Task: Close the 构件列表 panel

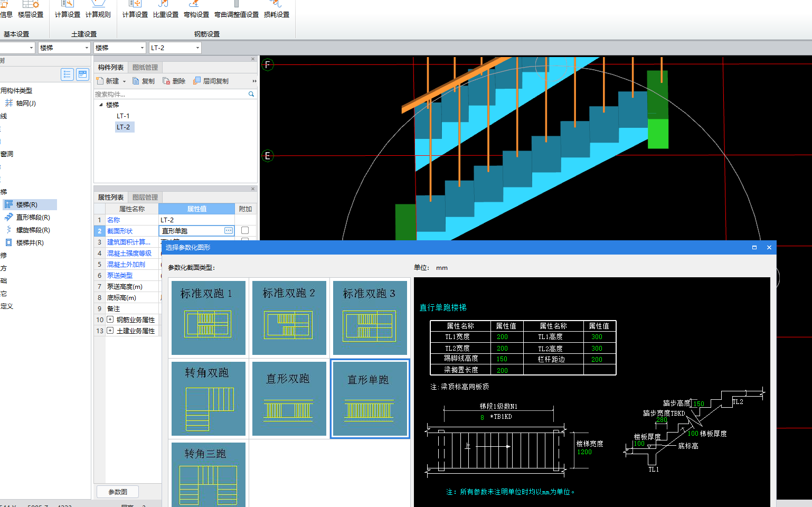Action: (253, 59)
